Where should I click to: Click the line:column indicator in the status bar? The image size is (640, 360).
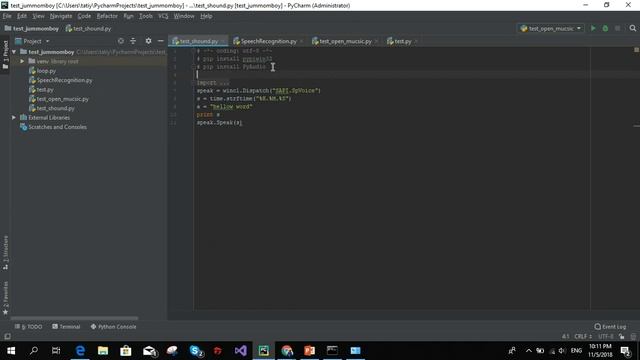[x=565, y=336]
